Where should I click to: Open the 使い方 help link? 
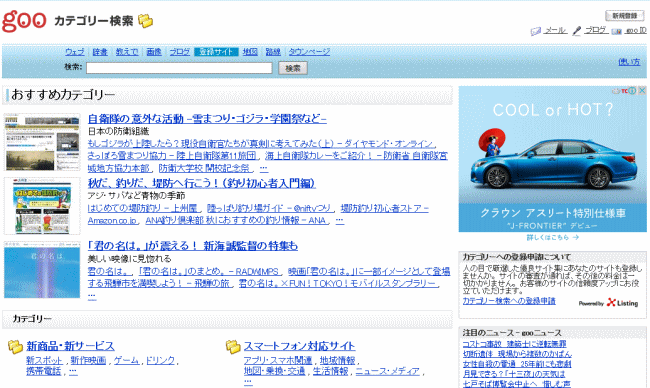629,62
